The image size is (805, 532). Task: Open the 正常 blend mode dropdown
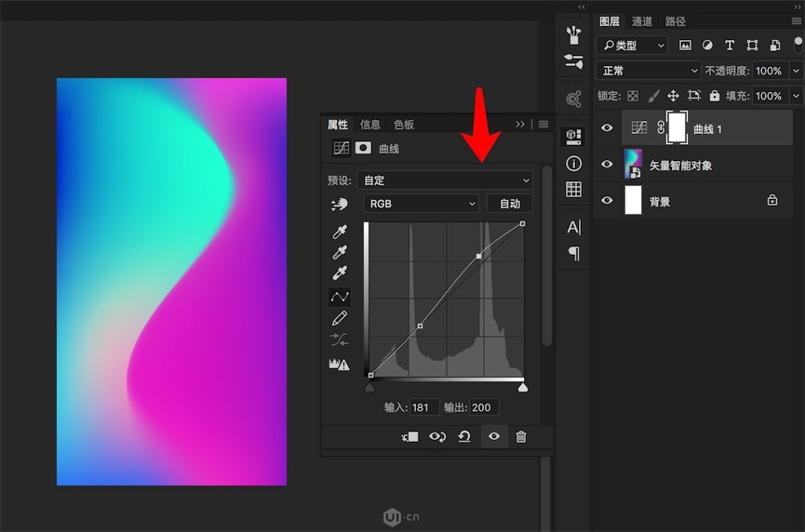coord(649,71)
